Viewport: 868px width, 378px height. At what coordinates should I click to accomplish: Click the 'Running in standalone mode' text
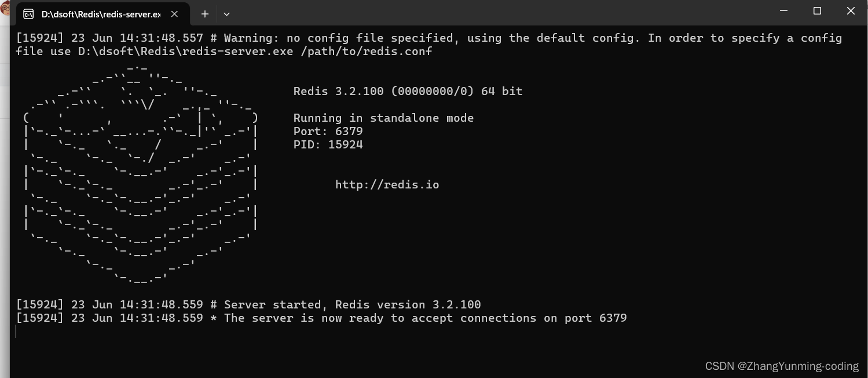tap(383, 118)
